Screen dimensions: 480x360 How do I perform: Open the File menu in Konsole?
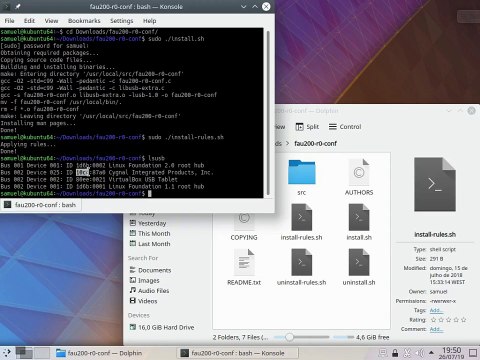[9, 21]
